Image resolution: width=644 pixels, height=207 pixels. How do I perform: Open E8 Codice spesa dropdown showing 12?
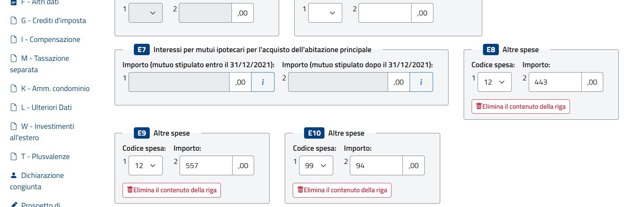[495, 82]
